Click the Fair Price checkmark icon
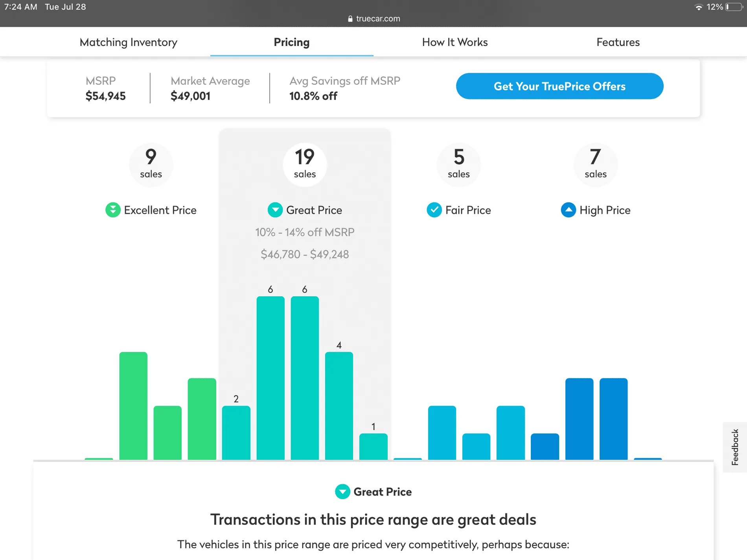This screenshot has width=747, height=560. coord(434,210)
